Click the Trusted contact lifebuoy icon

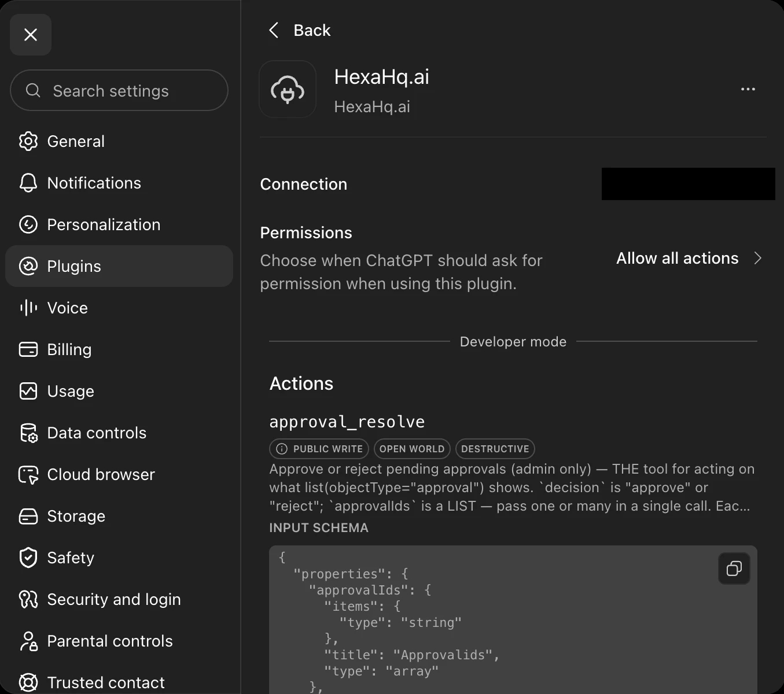[x=28, y=682]
